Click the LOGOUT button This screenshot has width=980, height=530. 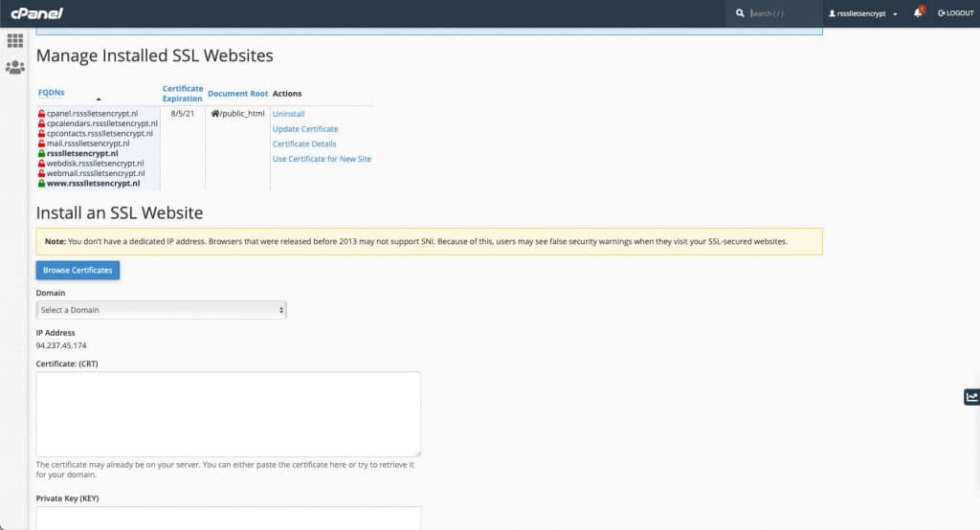pyautogui.click(x=956, y=13)
